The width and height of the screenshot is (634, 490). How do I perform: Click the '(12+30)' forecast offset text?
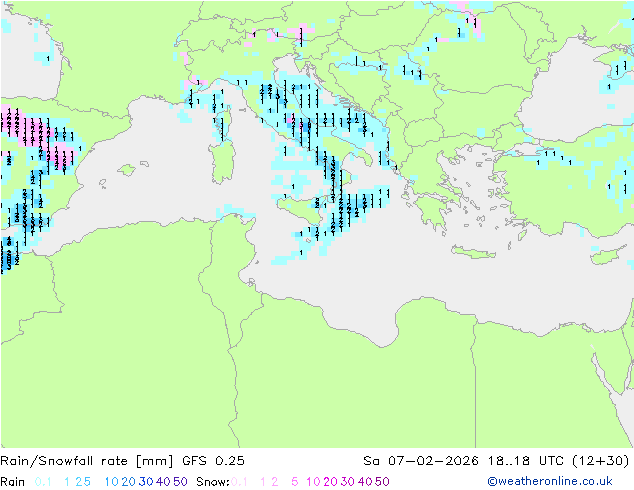click(601, 461)
